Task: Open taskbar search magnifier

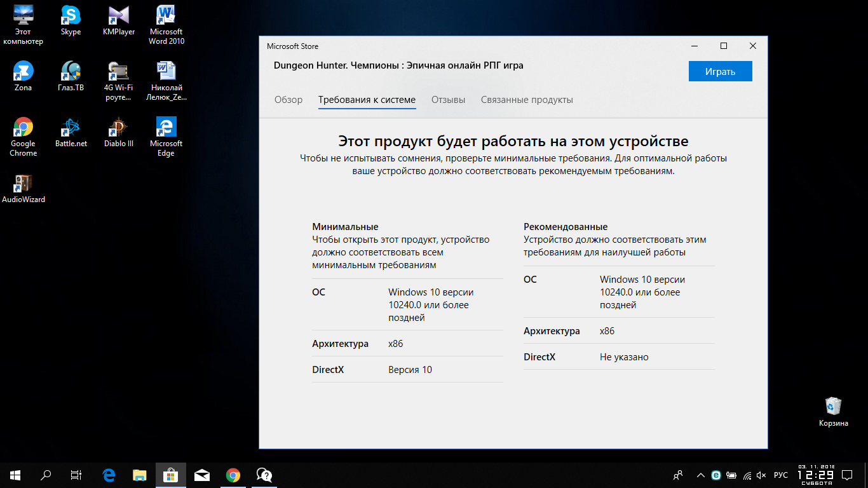Action: pos(46,475)
